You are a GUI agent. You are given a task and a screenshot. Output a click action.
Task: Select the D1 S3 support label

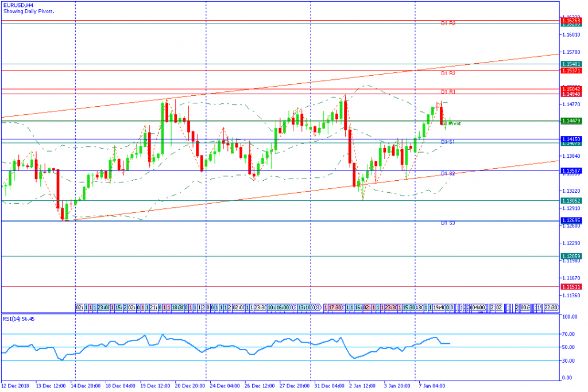pos(448,223)
